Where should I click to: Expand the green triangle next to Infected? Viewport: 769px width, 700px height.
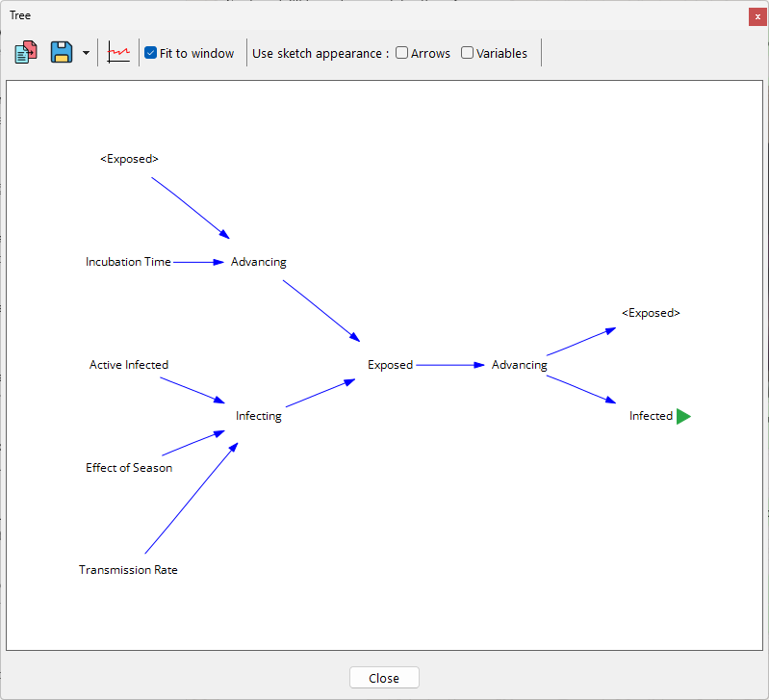point(683,416)
